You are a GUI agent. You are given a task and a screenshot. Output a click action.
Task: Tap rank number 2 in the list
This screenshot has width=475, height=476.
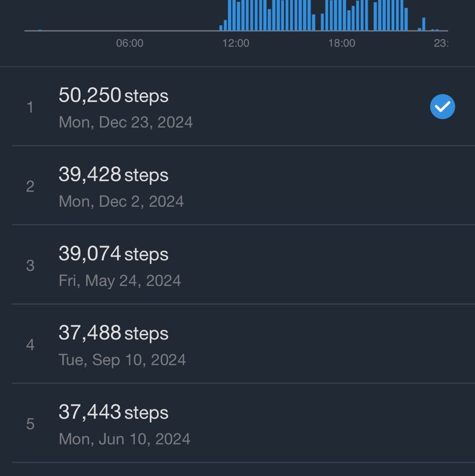click(30, 187)
